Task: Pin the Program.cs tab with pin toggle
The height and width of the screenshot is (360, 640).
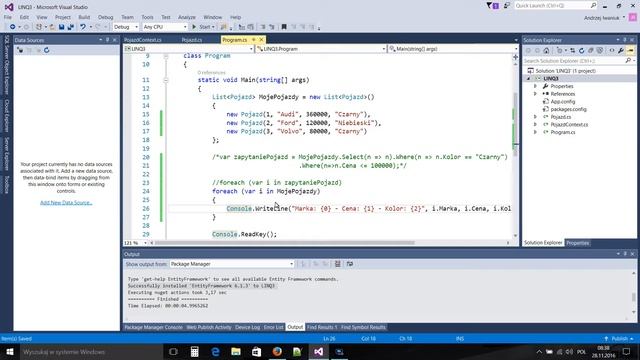Action: (x=253, y=40)
